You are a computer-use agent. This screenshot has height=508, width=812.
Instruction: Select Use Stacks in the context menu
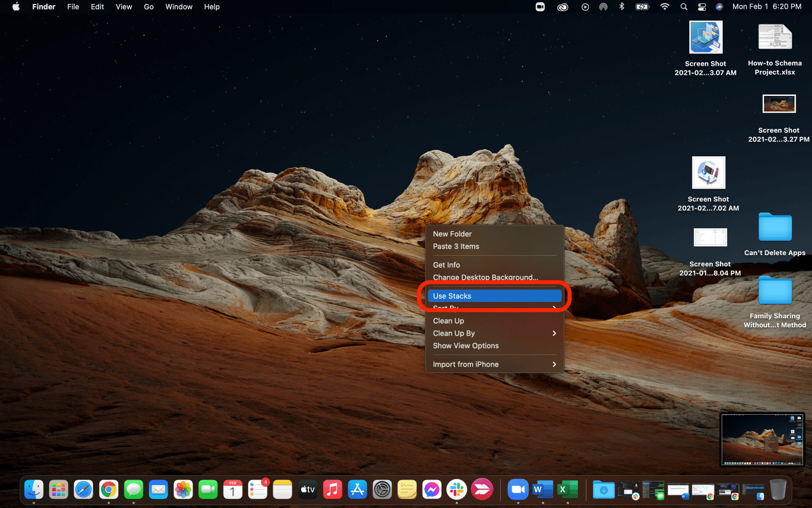494,296
